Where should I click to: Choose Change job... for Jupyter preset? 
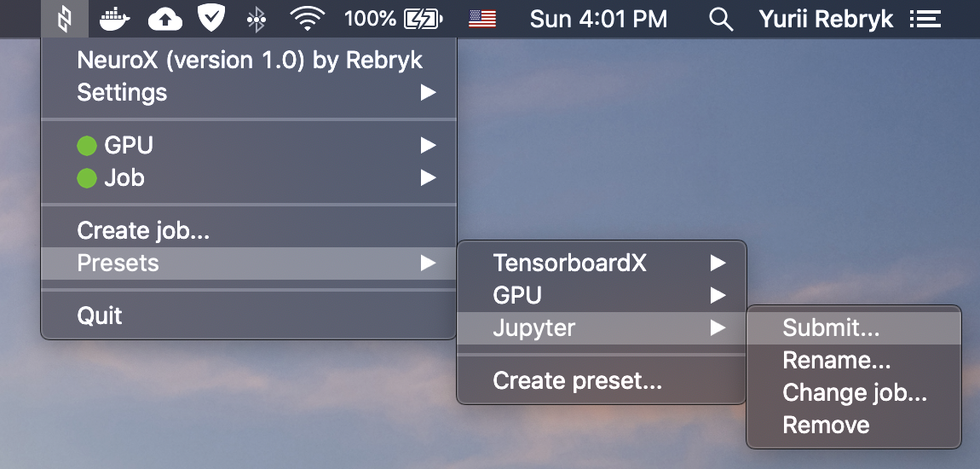pyautogui.click(x=854, y=393)
